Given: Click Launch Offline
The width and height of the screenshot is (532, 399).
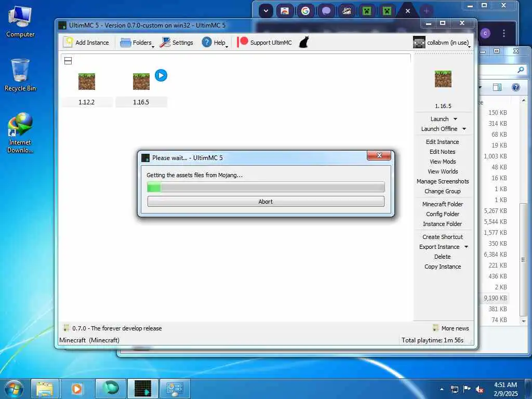Looking at the screenshot, I should [x=439, y=129].
